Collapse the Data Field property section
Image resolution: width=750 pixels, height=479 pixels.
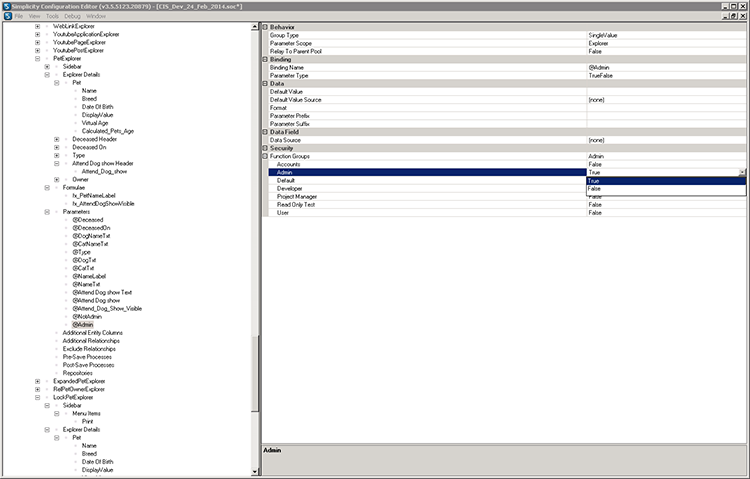pos(265,132)
